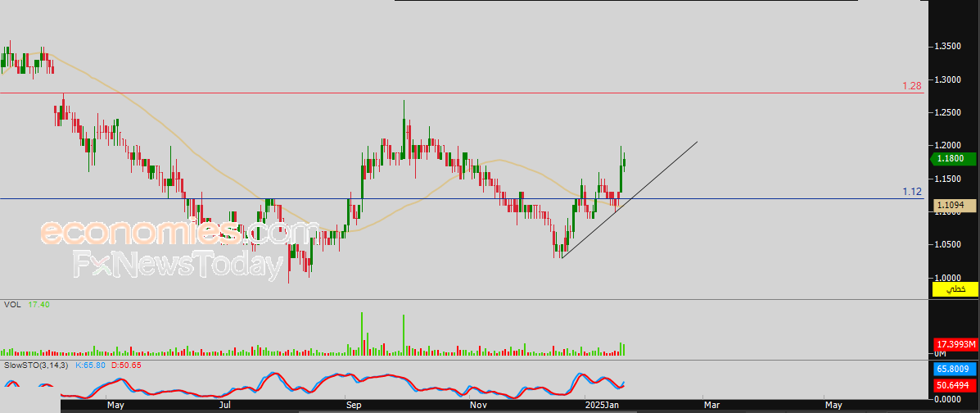Viewport: 980px width, 413px height.
Task: Click the red 50.6494 stochastic D tag
Action: point(955,385)
